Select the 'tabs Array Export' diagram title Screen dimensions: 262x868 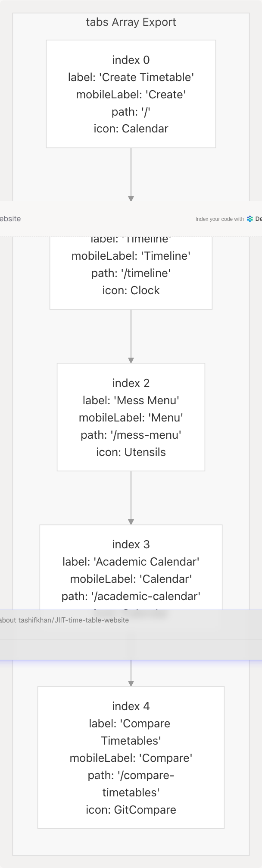(x=131, y=22)
